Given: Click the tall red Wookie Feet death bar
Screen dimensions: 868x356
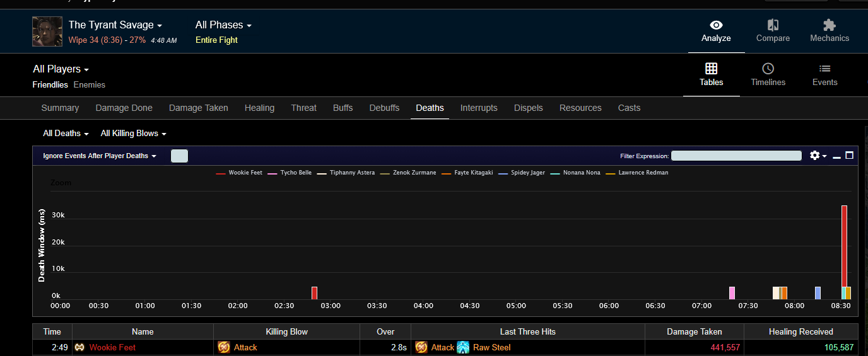Looking at the screenshot, I should (x=844, y=246).
